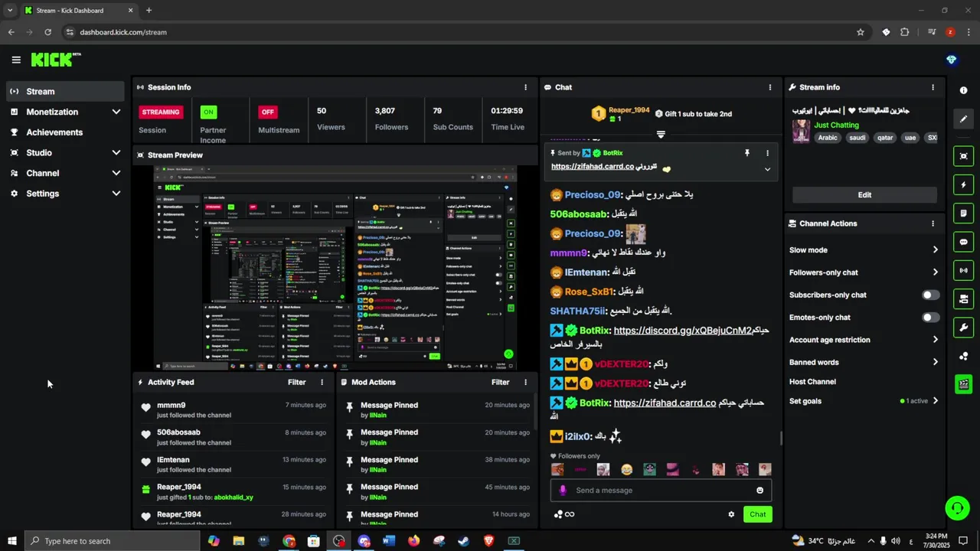Image resolution: width=980 pixels, height=551 pixels.
Task: Open Banned words chevron
Action: tap(935, 363)
